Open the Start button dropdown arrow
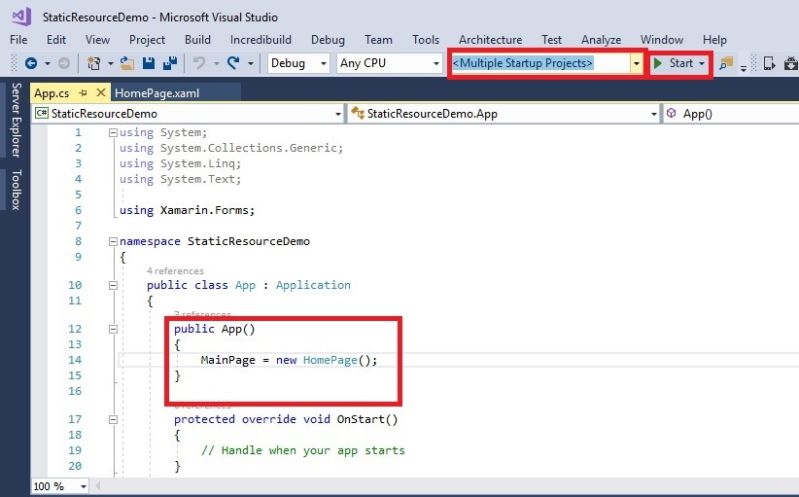 [702, 64]
